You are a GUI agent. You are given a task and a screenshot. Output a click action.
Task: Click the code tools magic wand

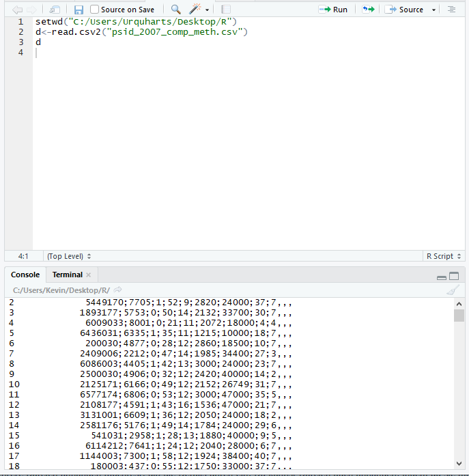195,10
